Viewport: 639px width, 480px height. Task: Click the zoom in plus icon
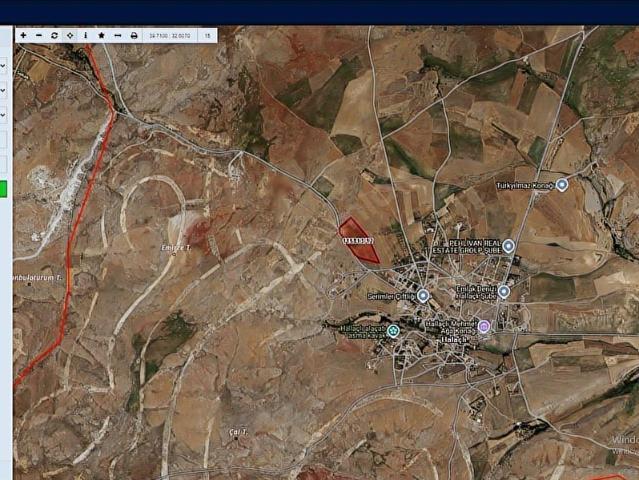pyautogui.click(x=23, y=35)
